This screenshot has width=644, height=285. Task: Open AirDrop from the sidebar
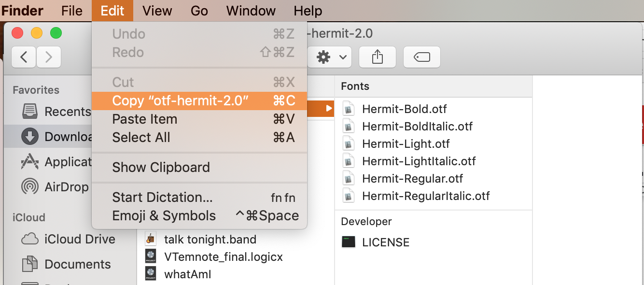point(56,187)
